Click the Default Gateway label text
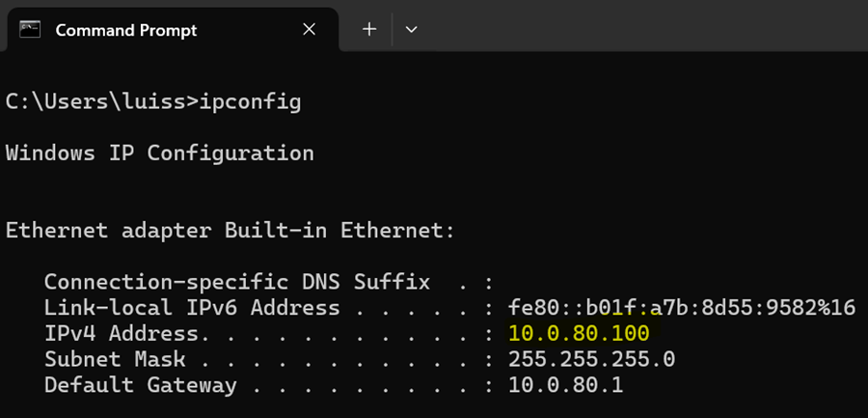The image size is (868, 418). coord(141,385)
